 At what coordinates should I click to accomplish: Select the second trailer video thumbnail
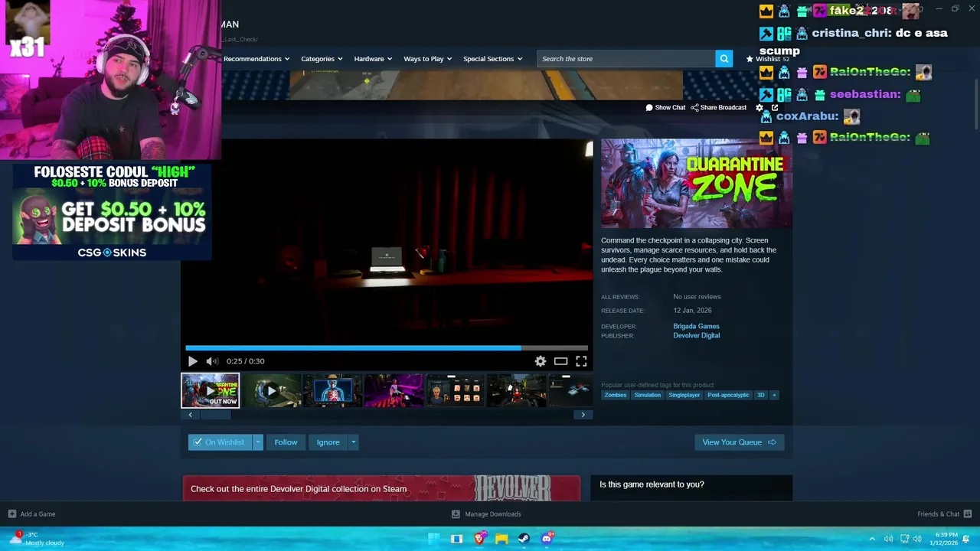[271, 390]
